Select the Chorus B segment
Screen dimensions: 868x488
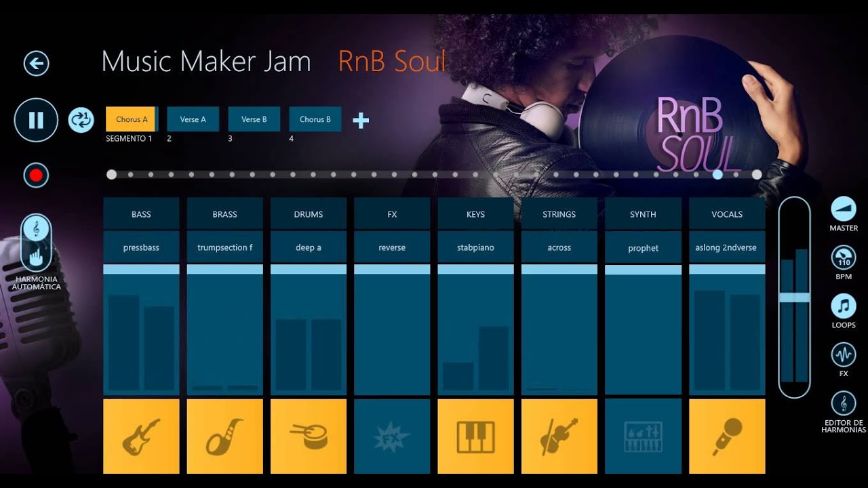315,119
